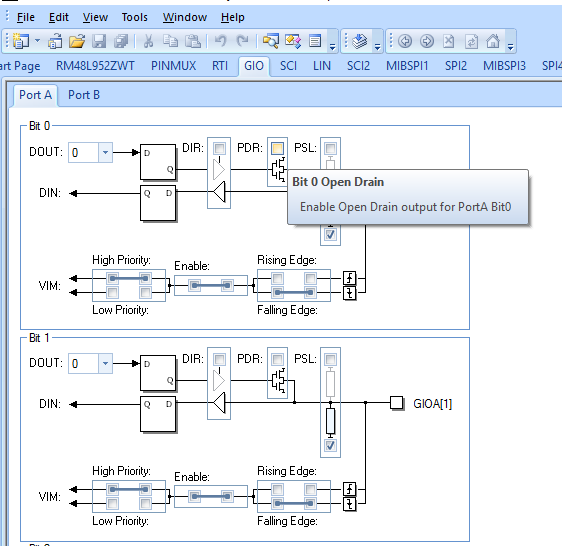Click the Copy toolbar icon
The image size is (562, 546).
(170, 41)
